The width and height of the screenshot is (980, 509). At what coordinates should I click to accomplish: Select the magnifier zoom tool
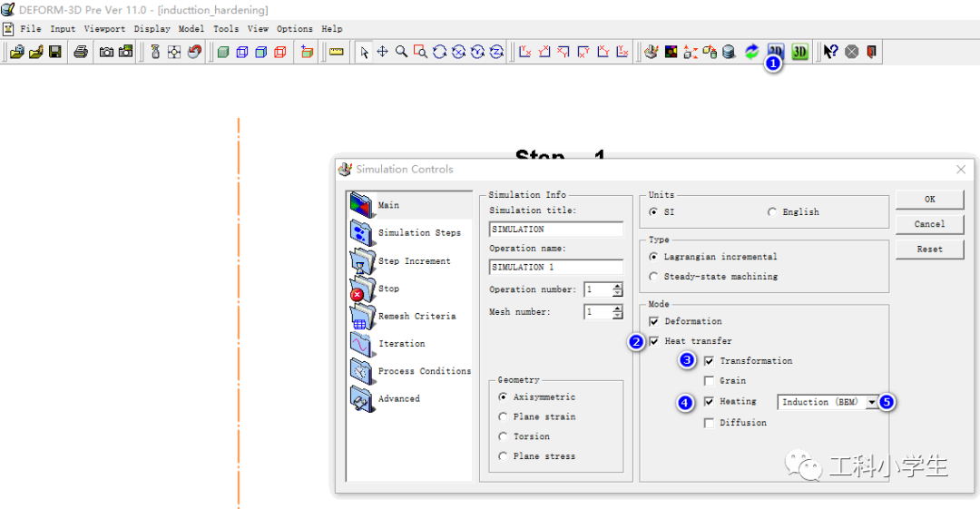tap(401, 52)
